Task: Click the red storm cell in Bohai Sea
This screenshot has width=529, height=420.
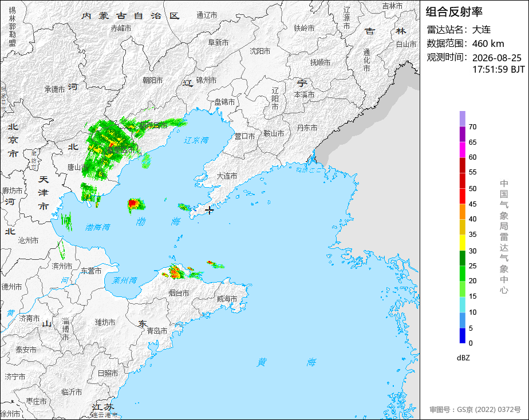Action: [x=133, y=203]
